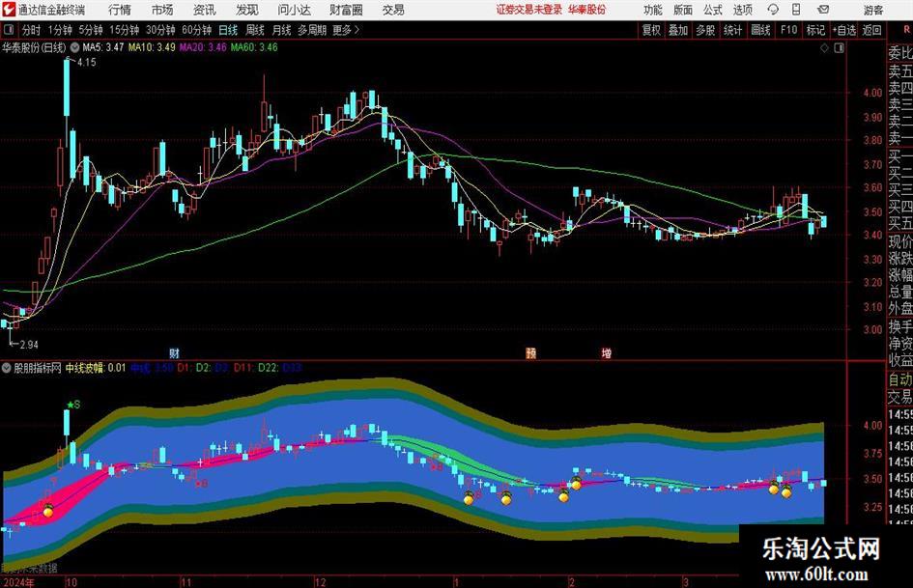Click the MA20: 3.46 indicator label

(203, 47)
